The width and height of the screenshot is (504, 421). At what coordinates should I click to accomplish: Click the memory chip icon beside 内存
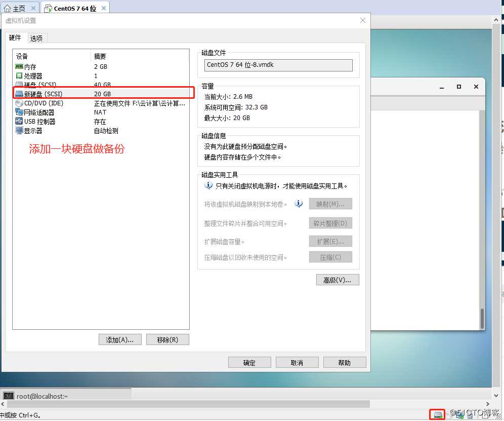pos(19,67)
